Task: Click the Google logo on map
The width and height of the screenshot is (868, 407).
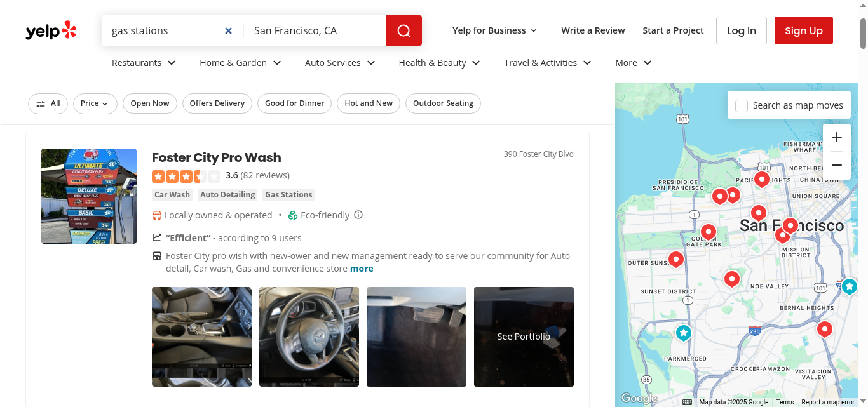Action: point(639,398)
